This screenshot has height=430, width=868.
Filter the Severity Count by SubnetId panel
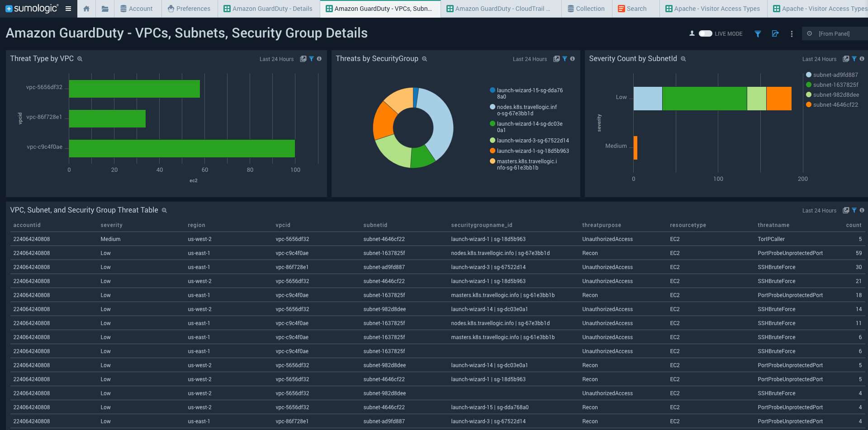(x=854, y=59)
